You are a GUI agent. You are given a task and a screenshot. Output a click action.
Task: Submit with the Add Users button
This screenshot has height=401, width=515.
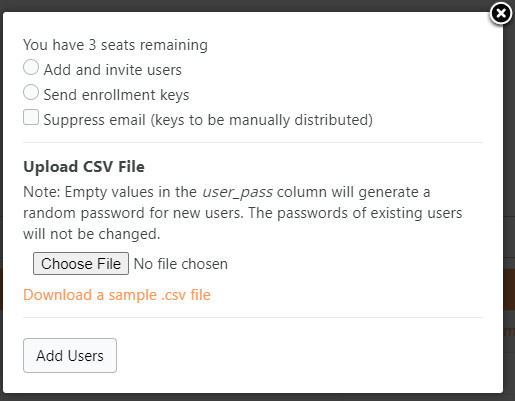coord(70,355)
